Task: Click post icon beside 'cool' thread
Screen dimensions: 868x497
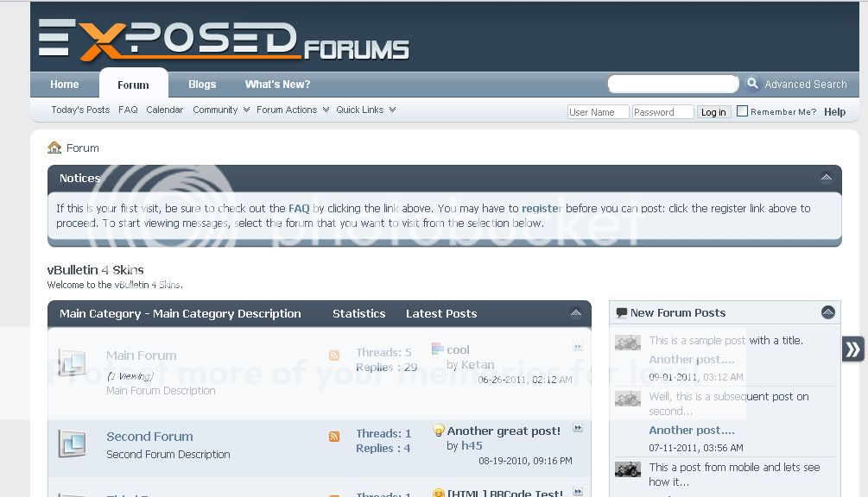Action: 437,349
